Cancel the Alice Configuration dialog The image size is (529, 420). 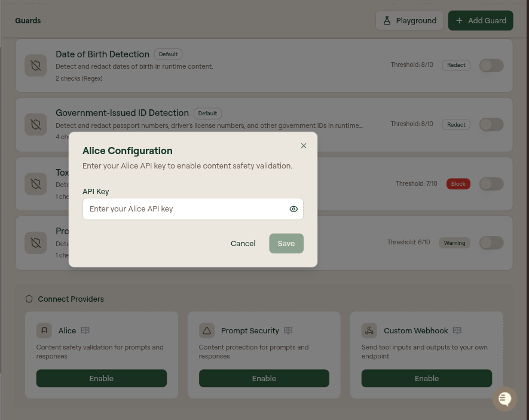click(243, 243)
